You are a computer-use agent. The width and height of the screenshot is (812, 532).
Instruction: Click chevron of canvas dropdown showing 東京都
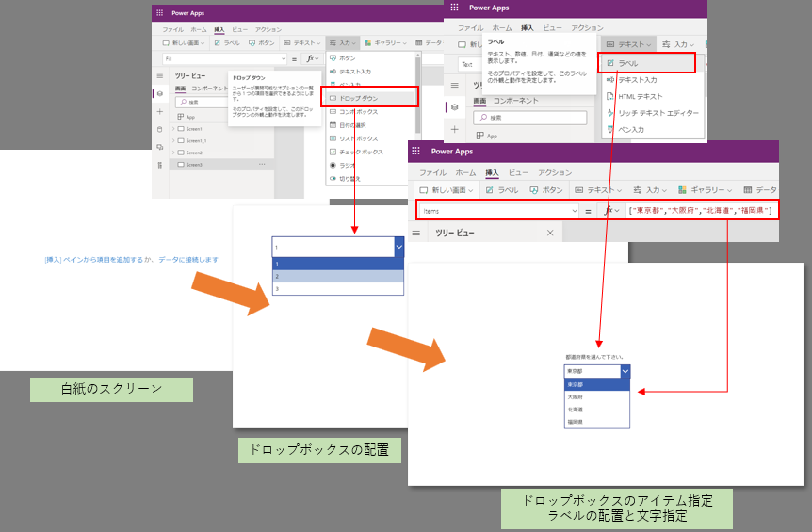click(625, 371)
